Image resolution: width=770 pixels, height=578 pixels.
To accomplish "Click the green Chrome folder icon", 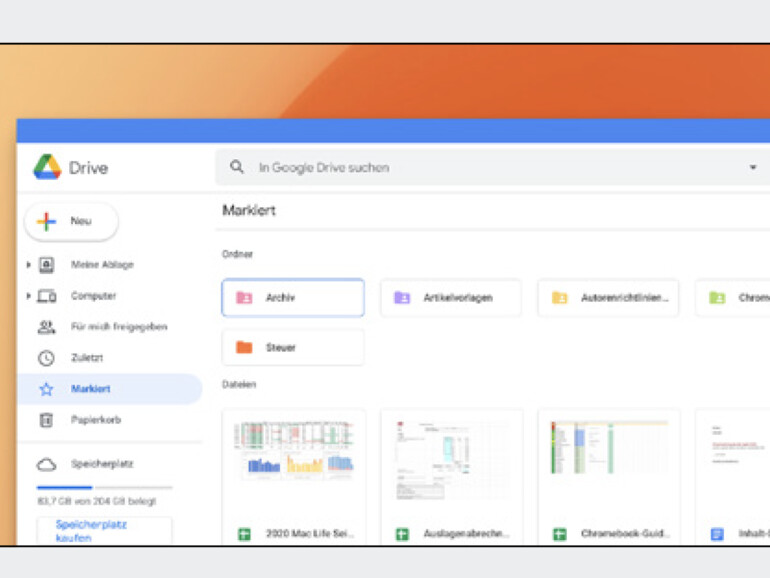I will [x=717, y=298].
